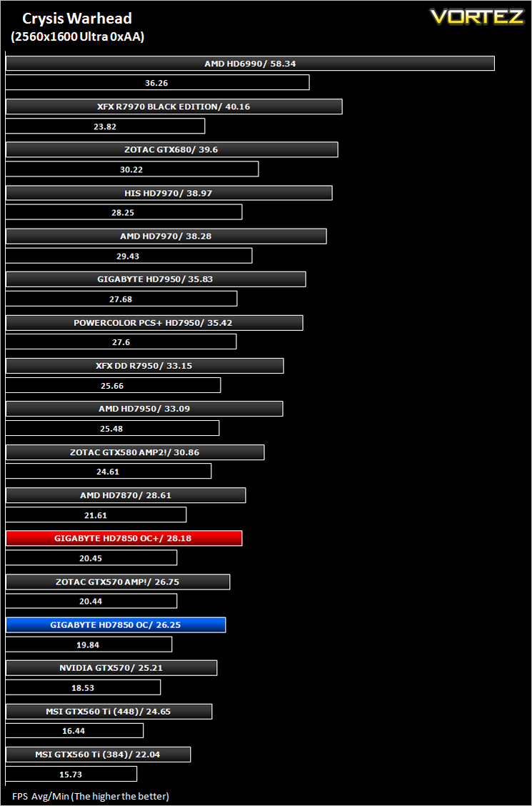
Task: Select the ZOTAC GTX580 AMP2! bar
Action: (x=135, y=452)
